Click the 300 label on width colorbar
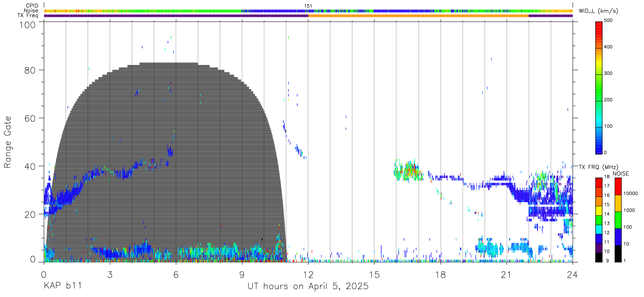This screenshot has height=297, width=644. tap(609, 73)
